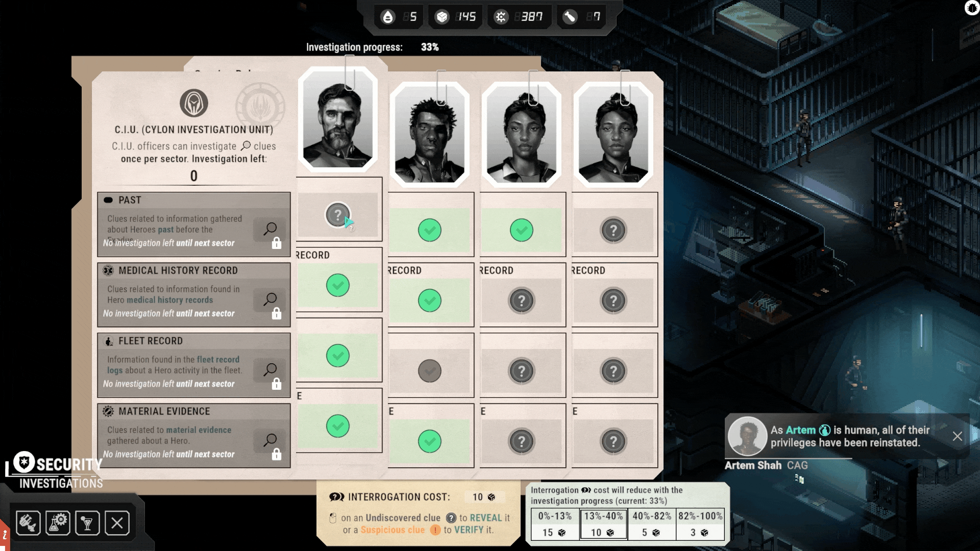980x551 pixels.
Task: Click second suspect's verified Past checkmark
Action: coord(429,230)
